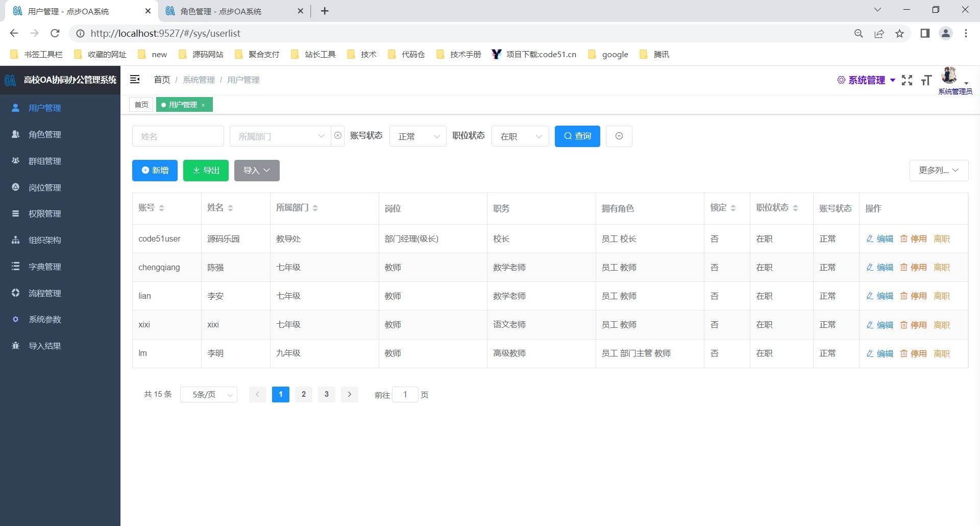Open 群组管理 in the sidebar
The width and height of the screenshot is (980, 526).
pos(60,161)
